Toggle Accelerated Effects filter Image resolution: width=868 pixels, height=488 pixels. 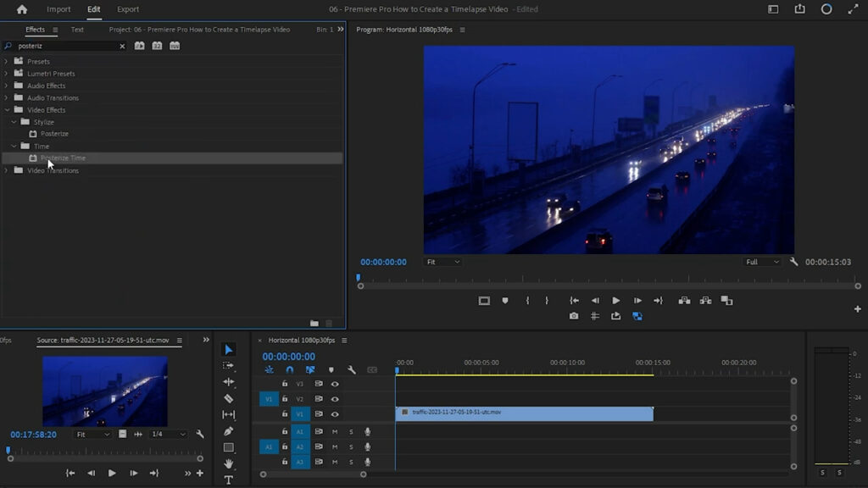[140, 46]
